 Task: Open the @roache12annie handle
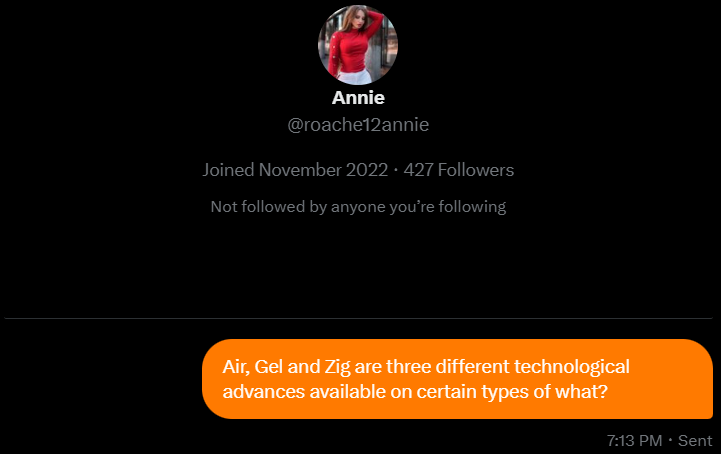(358, 125)
